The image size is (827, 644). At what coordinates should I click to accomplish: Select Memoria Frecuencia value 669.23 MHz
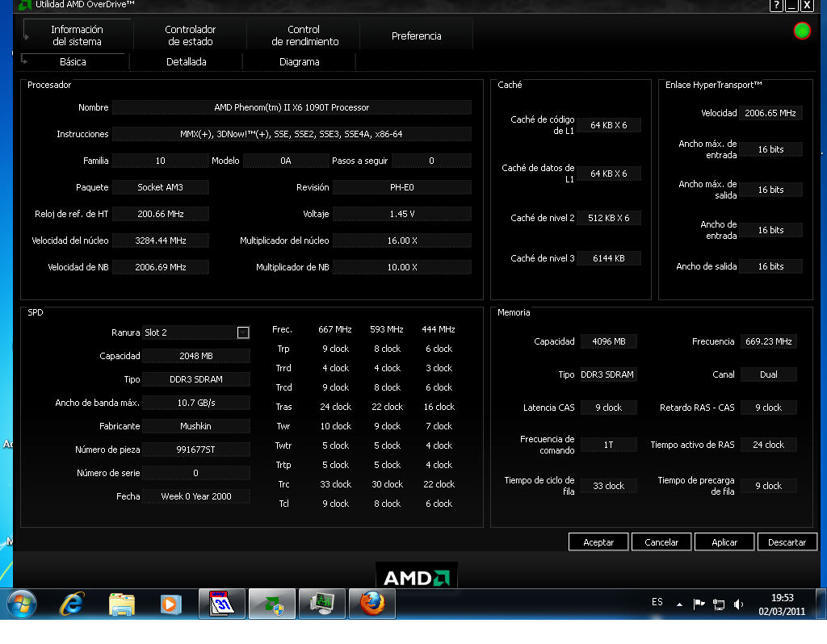click(769, 341)
